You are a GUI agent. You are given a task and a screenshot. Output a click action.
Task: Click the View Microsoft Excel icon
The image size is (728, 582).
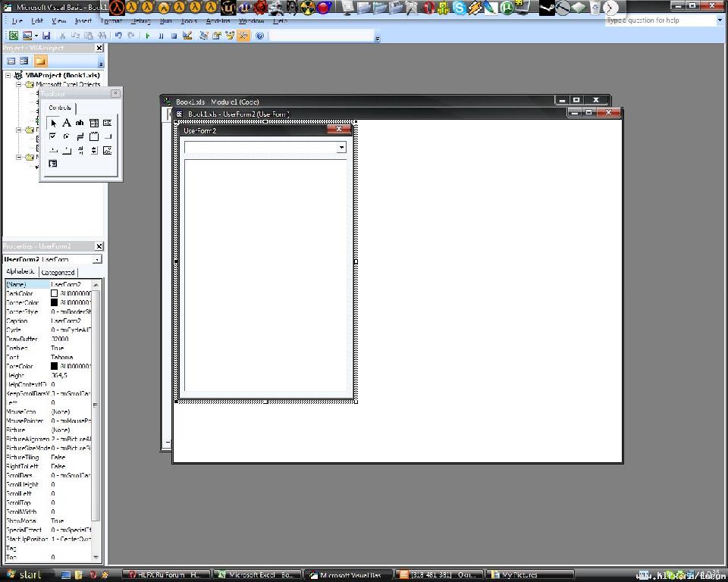(14, 36)
